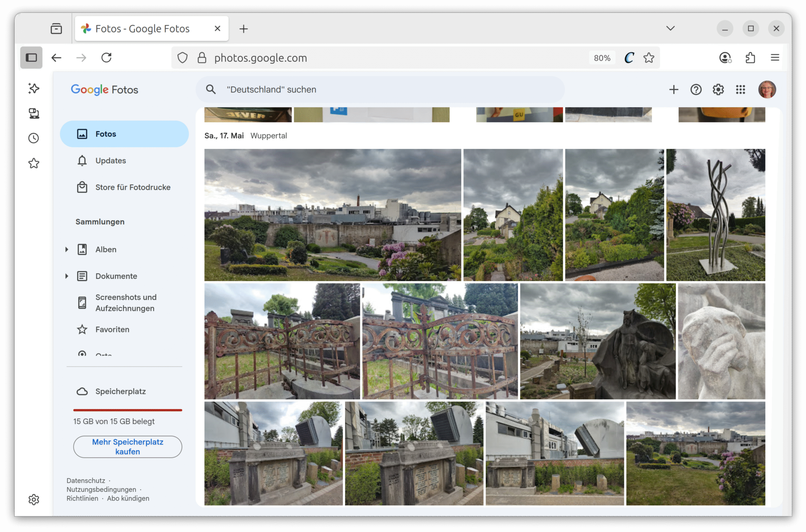This screenshot has height=532, width=806.
Task: Open Google apps grid launcher
Action: coord(740,90)
